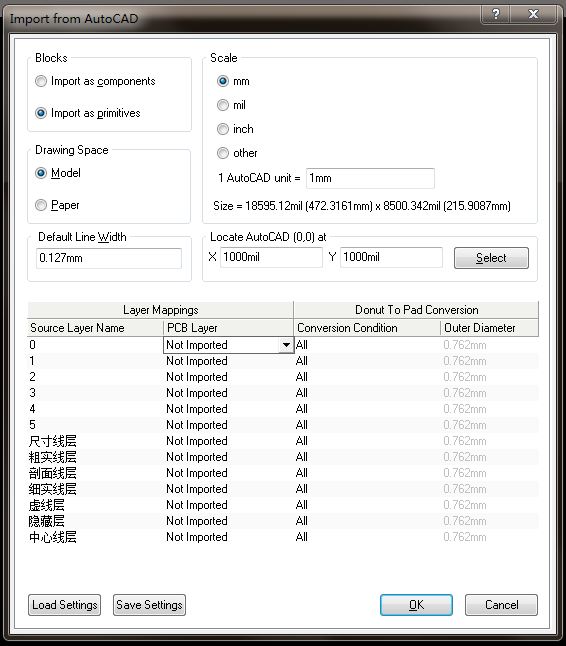Viewport: 566px width, 646px height.
Task: Click the Outer Diameter column header
Action: tap(489, 328)
